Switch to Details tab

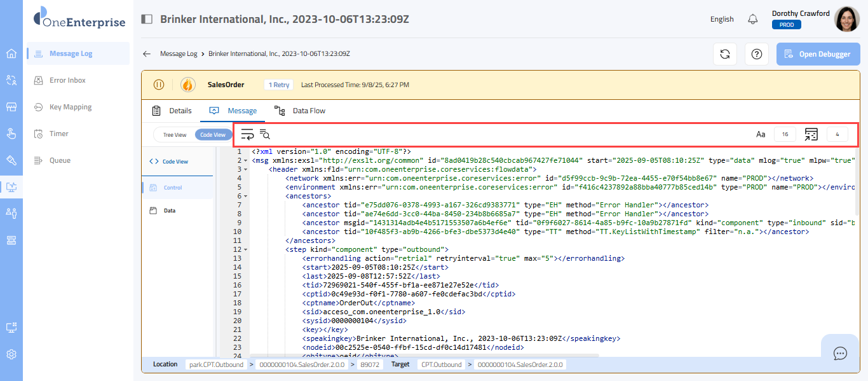click(172, 111)
